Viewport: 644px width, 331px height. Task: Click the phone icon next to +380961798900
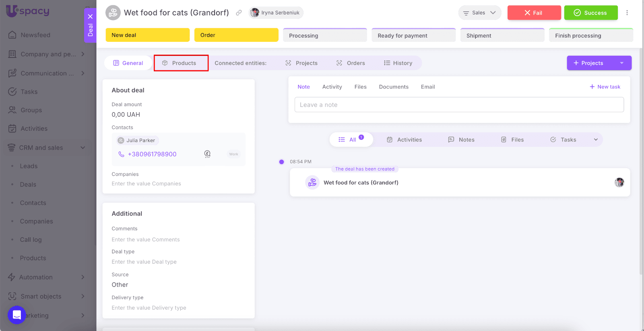[121, 154]
